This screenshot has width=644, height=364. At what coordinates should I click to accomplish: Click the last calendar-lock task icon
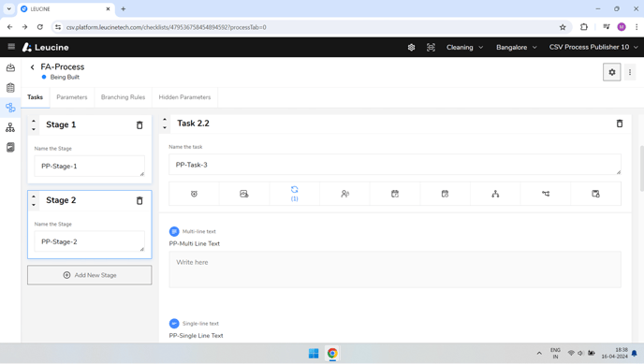(595, 194)
